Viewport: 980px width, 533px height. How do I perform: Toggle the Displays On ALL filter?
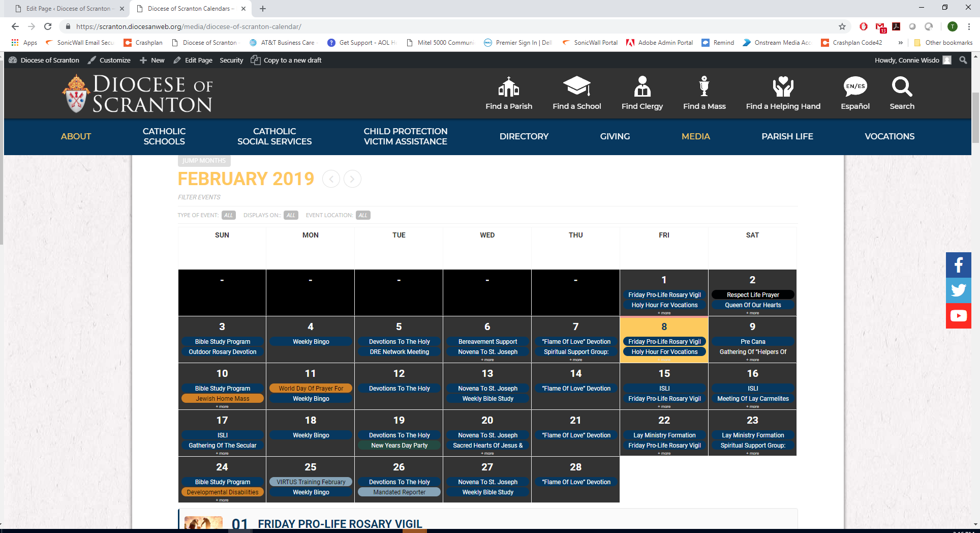tap(291, 215)
